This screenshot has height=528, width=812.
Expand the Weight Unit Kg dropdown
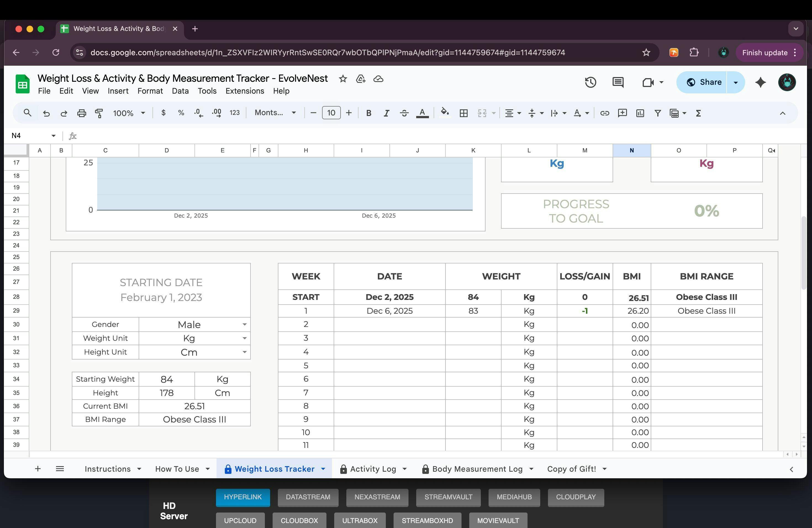coord(244,338)
